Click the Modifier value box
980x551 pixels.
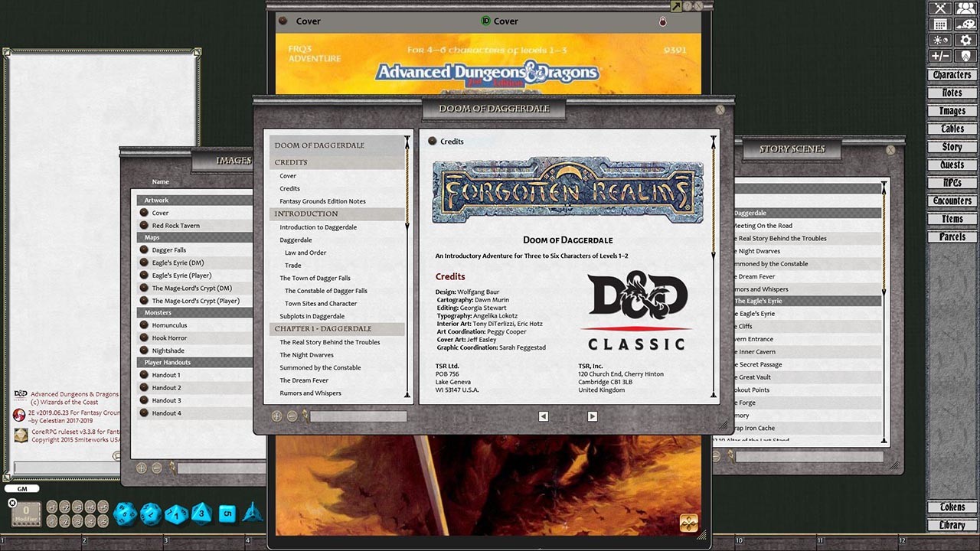click(26, 514)
